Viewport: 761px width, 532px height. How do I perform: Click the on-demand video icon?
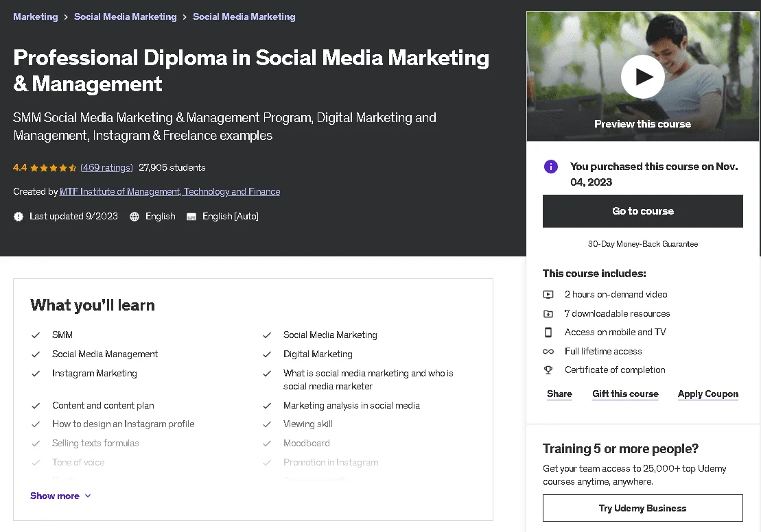coord(548,294)
